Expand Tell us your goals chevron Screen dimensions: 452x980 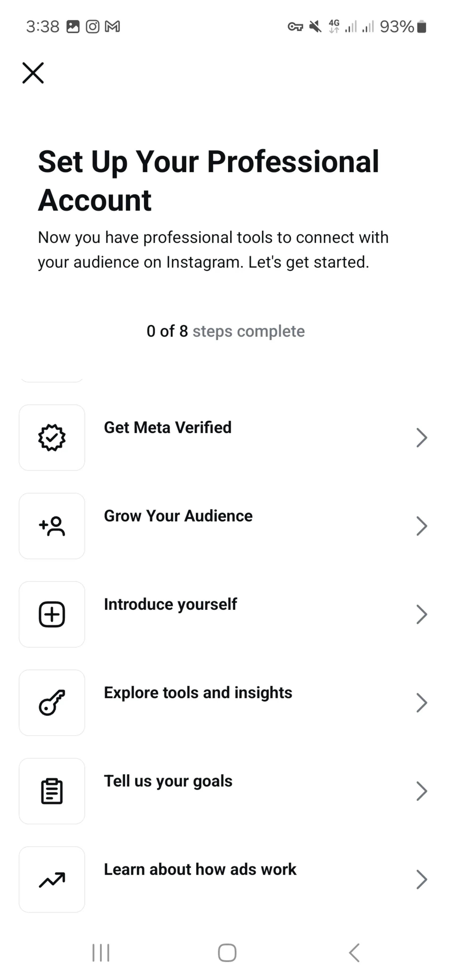pyautogui.click(x=422, y=791)
